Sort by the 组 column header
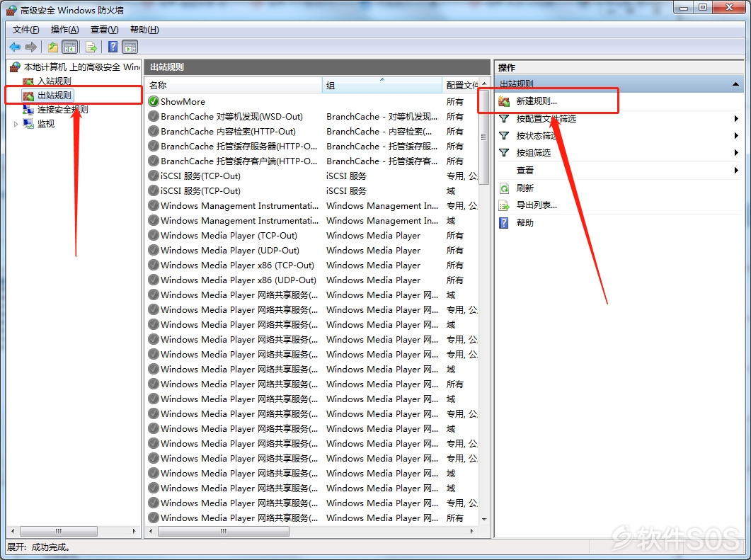751x560 pixels. 382,85
